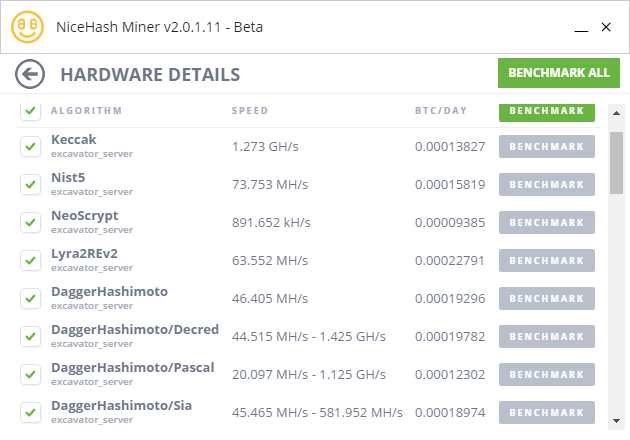Click the scrollbar up arrow
This screenshot has width=630, height=440.
[617, 110]
